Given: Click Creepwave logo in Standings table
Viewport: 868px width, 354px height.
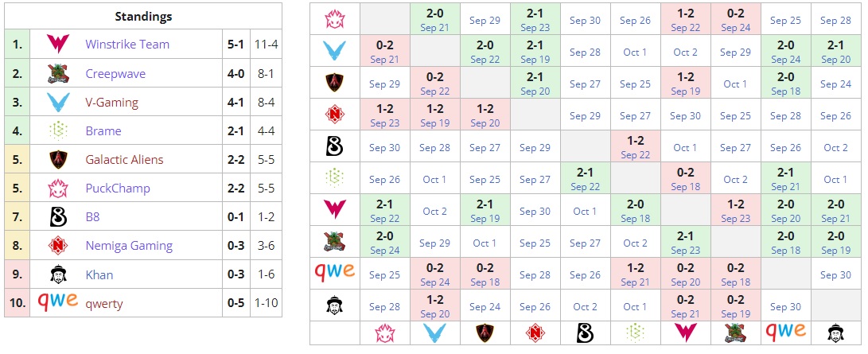Looking at the screenshot, I should pyautogui.click(x=57, y=74).
